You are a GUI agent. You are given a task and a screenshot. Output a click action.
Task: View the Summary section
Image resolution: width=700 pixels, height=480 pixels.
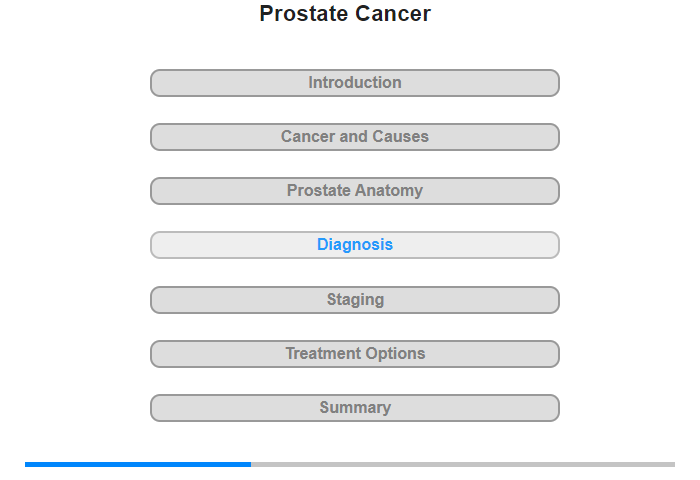(355, 408)
